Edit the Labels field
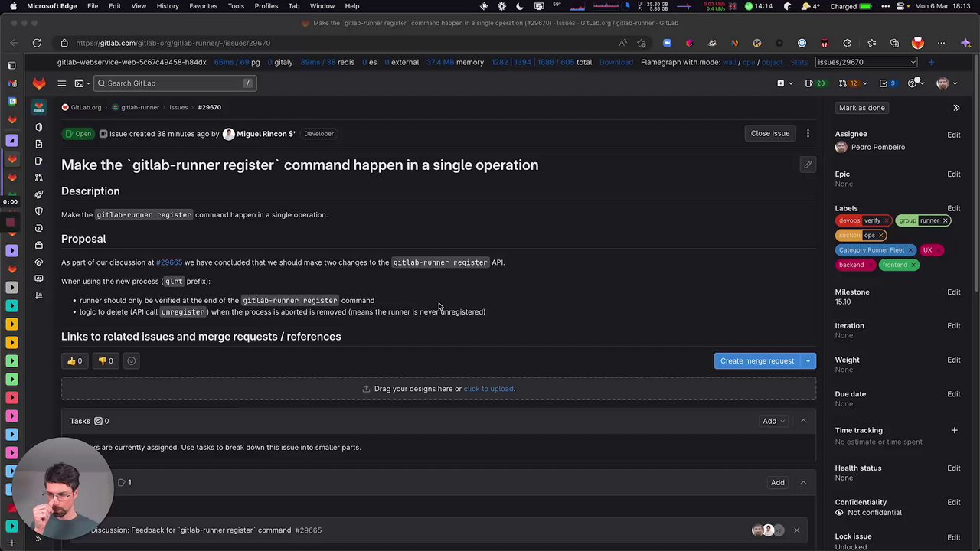 click(x=953, y=208)
